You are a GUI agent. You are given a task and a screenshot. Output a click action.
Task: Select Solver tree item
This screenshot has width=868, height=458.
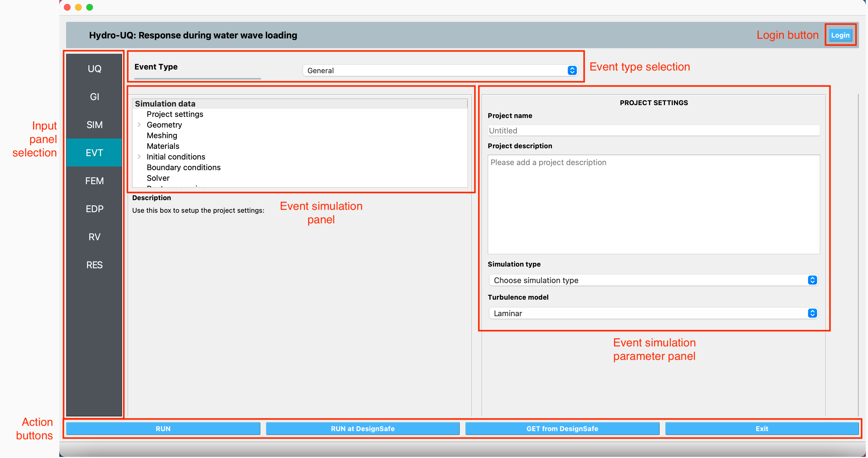159,178
